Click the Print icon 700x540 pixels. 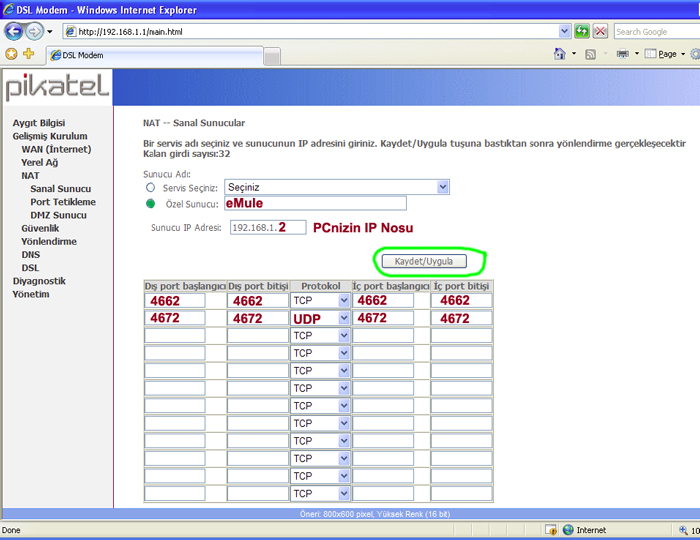(622, 54)
